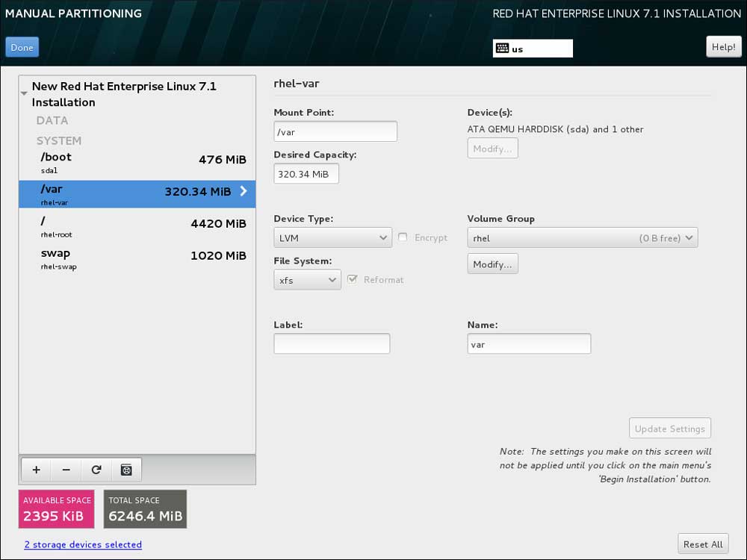
Task: Click the reload storage configuration icon
Action: point(96,470)
